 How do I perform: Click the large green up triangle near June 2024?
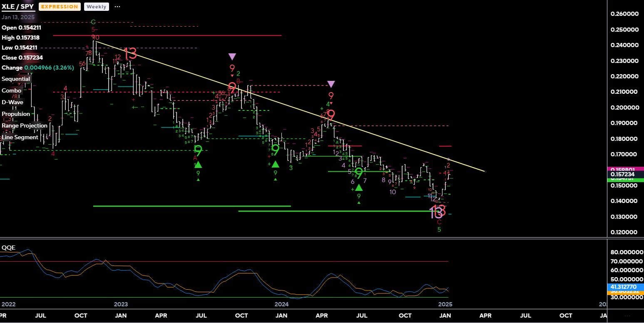tap(358, 188)
